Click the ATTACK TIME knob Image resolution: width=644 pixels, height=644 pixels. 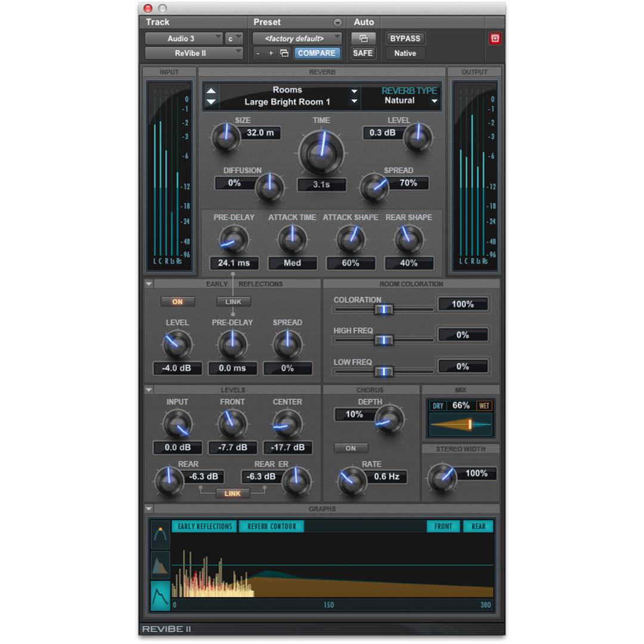pos(292,240)
